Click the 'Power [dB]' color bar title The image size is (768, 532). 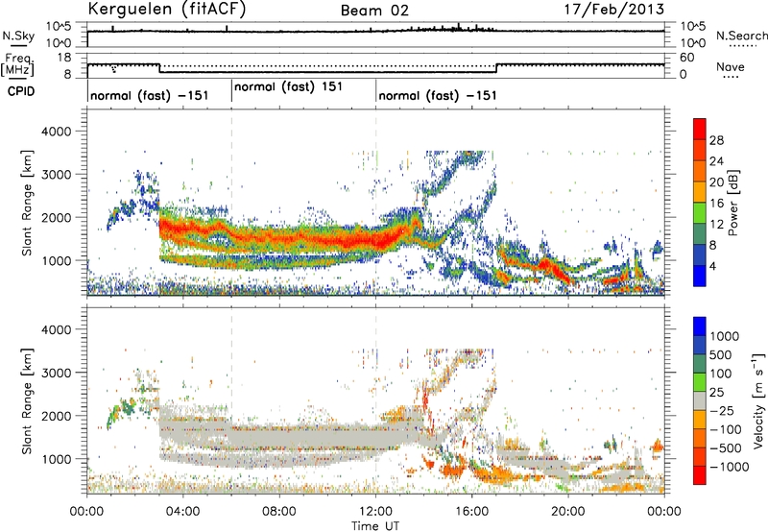(x=732, y=203)
